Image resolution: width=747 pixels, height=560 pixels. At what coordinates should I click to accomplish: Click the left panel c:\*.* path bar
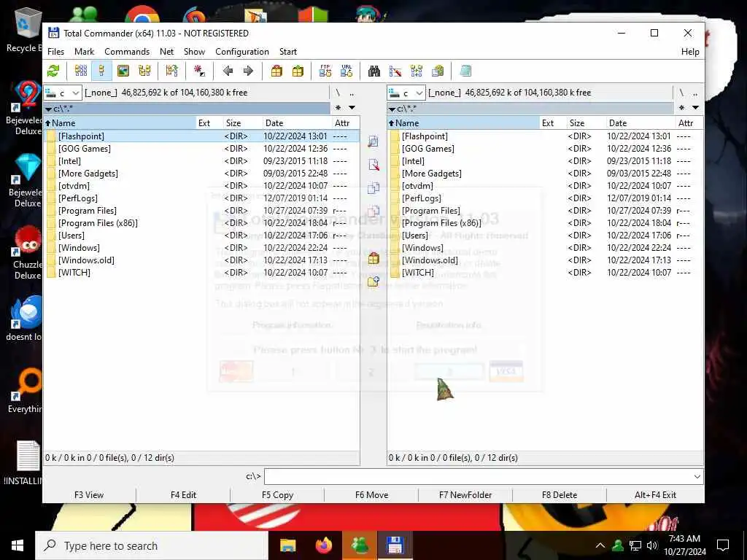pyautogui.click(x=187, y=109)
